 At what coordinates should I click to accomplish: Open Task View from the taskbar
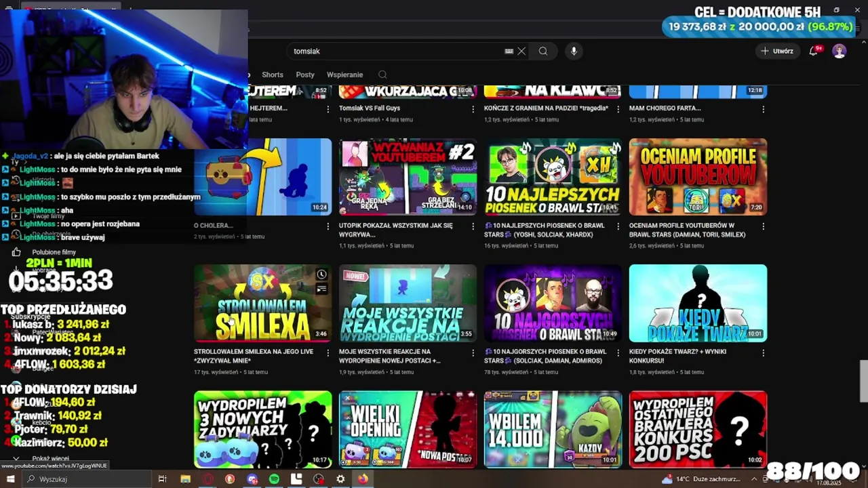click(x=162, y=479)
